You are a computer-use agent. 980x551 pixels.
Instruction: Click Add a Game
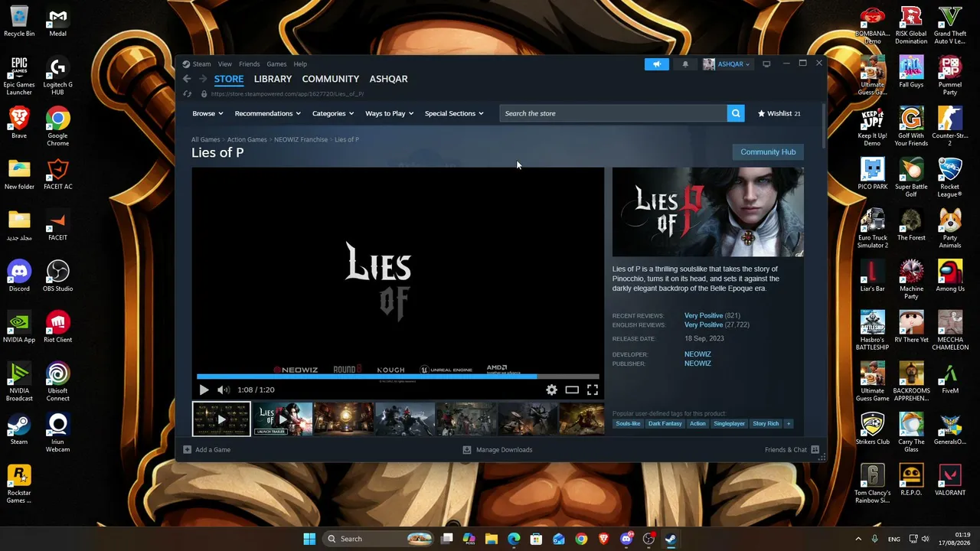[x=207, y=450]
